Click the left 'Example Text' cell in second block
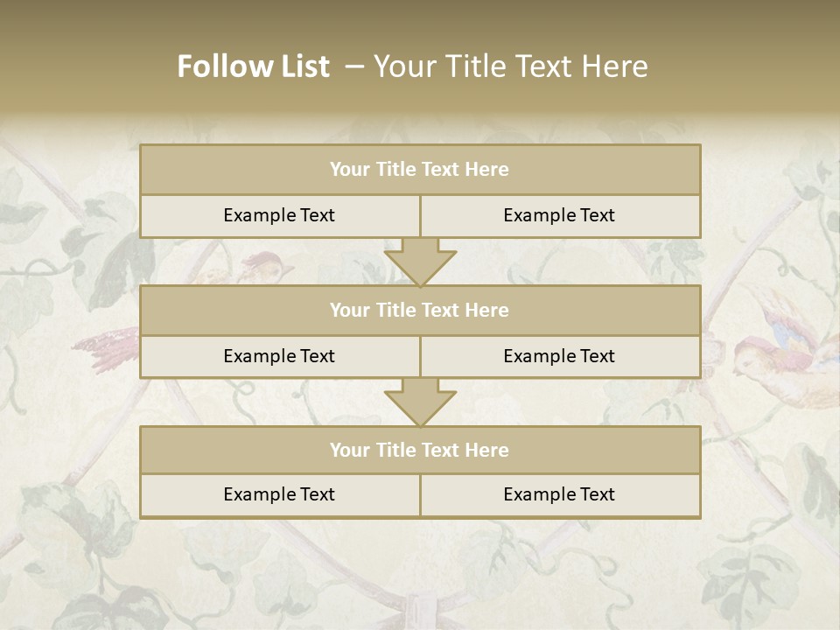Image resolution: width=840 pixels, height=630 pixels. click(280, 357)
